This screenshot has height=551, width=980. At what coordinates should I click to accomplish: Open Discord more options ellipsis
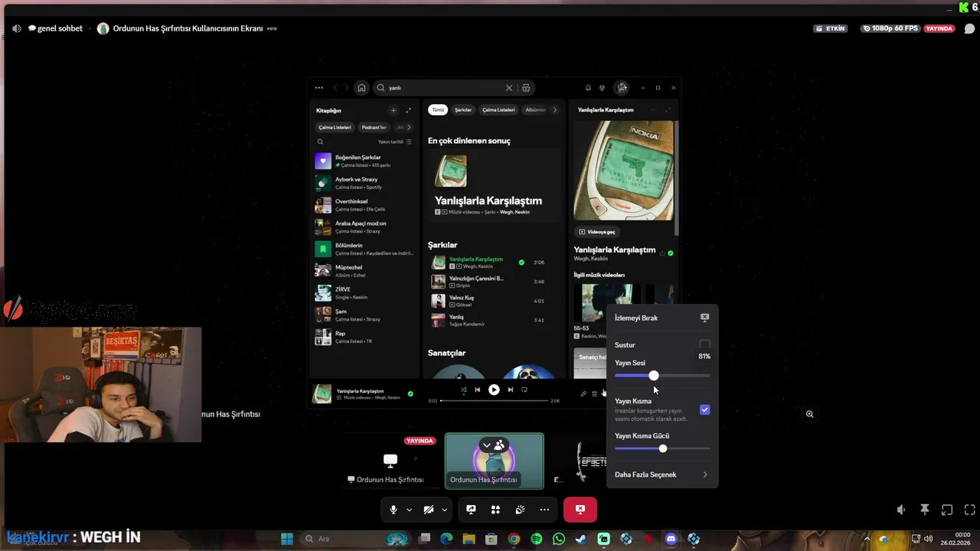point(544,510)
